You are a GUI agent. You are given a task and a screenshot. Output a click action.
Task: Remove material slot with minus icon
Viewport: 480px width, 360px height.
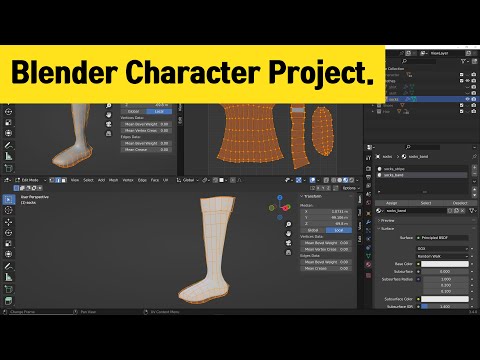[474, 174]
